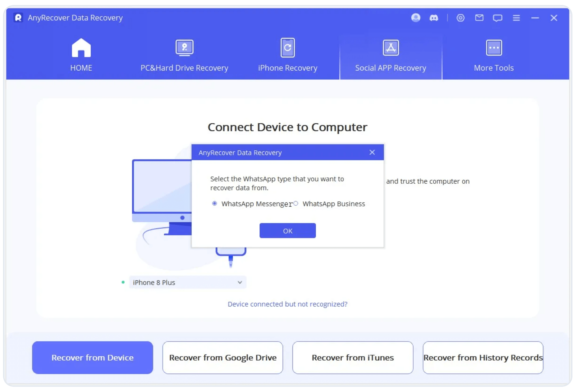Open 'Device connected but not recognized?' link
The height and width of the screenshot is (392, 578).
click(287, 304)
